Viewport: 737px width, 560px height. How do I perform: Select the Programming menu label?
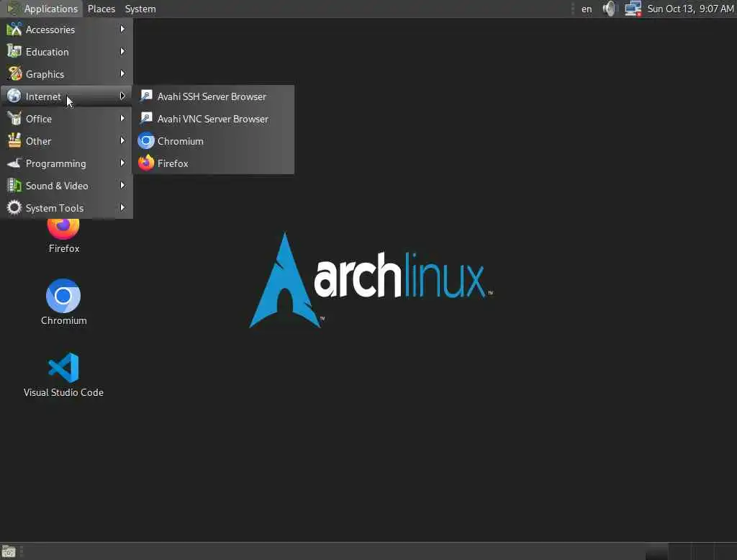coord(56,163)
